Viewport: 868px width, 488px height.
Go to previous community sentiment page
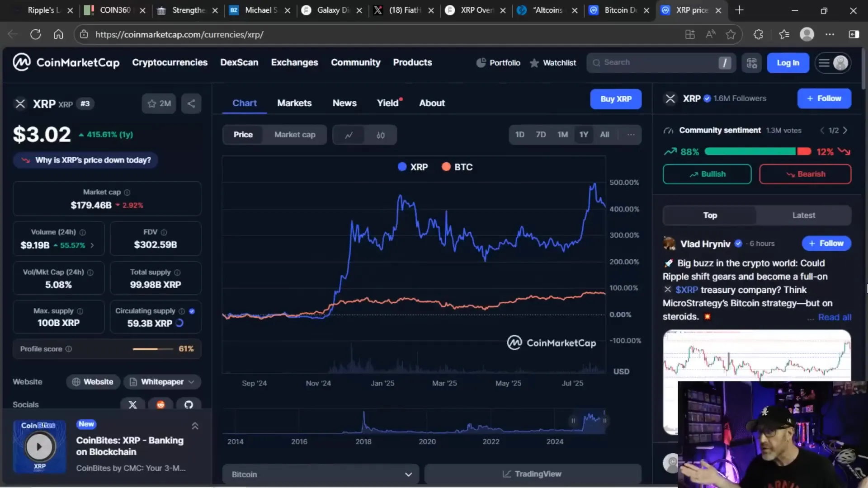pyautogui.click(x=822, y=130)
